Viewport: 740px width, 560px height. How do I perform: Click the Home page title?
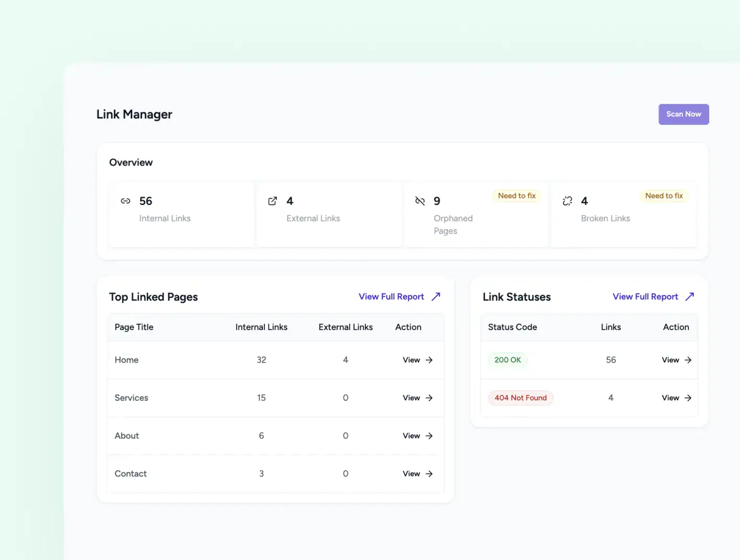(126, 360)
